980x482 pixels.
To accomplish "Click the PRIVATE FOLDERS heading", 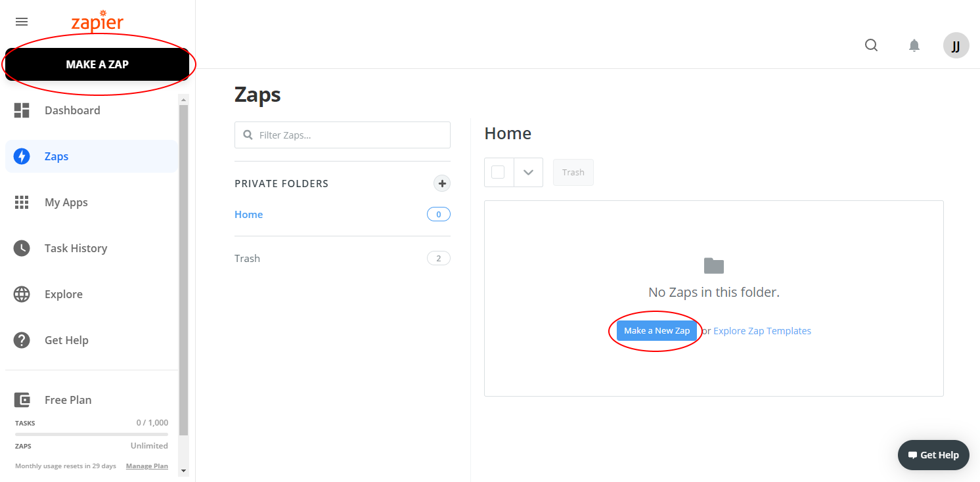I will click(281, 183).
